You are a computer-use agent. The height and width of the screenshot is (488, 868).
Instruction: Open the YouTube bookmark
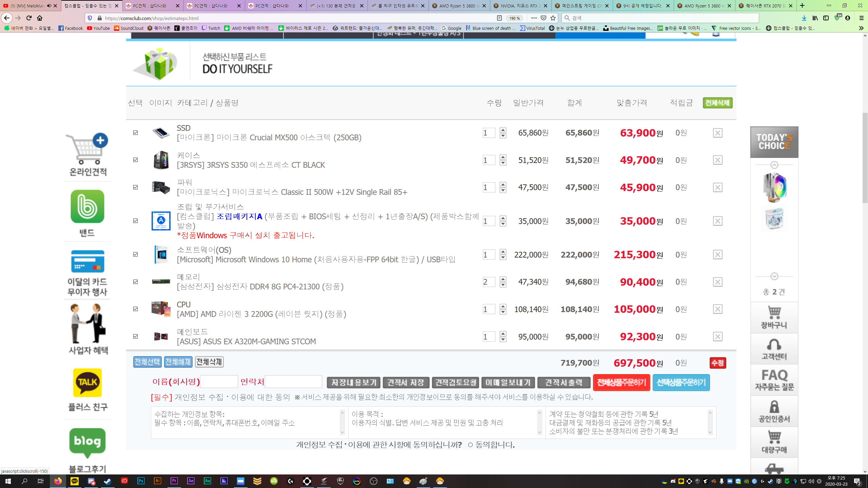(x=98, y=28)
